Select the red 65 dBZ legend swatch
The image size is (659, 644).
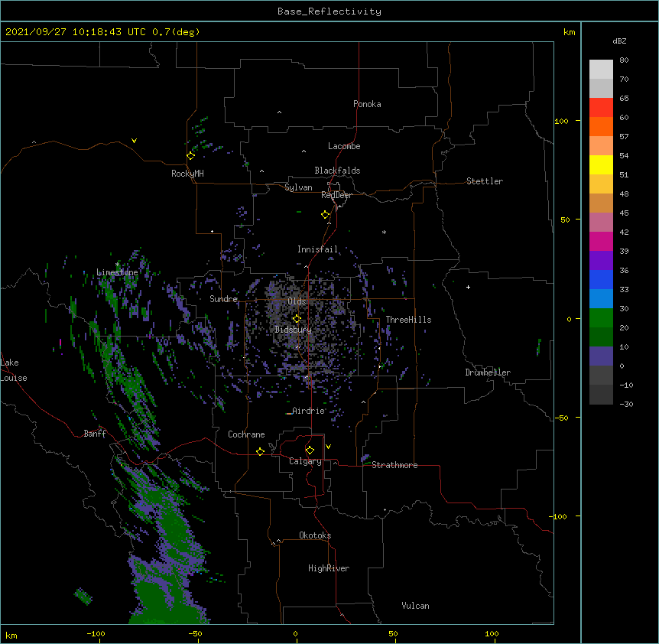601,108
